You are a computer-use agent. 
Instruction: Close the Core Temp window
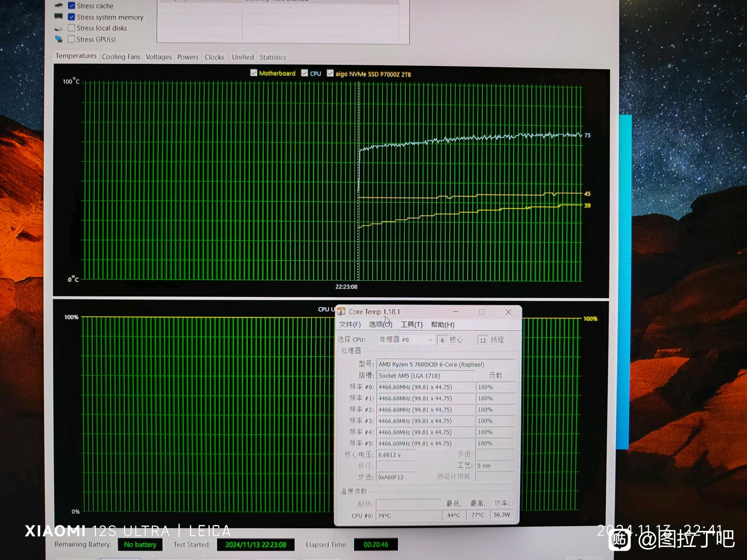coord(508,312)
